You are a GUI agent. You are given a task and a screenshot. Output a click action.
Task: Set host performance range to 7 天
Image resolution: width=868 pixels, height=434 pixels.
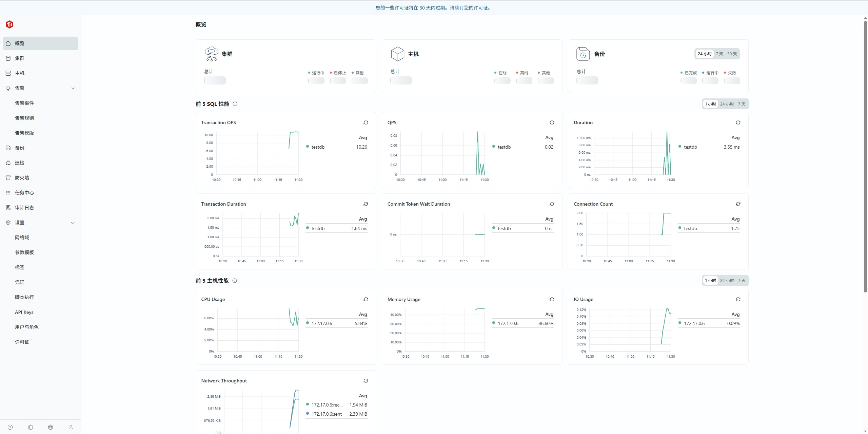click(742, 281)
